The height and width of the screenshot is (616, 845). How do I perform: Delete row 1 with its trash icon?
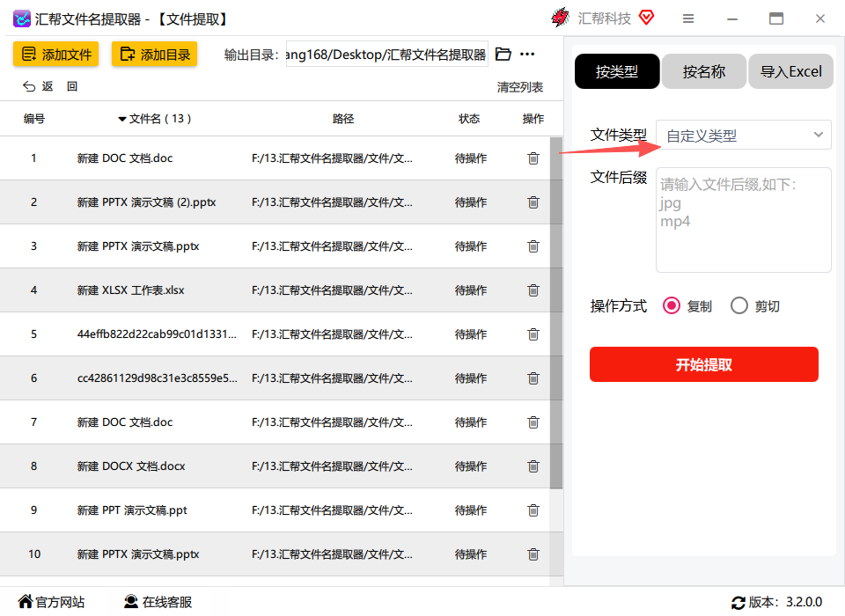[x=533, y=158]
